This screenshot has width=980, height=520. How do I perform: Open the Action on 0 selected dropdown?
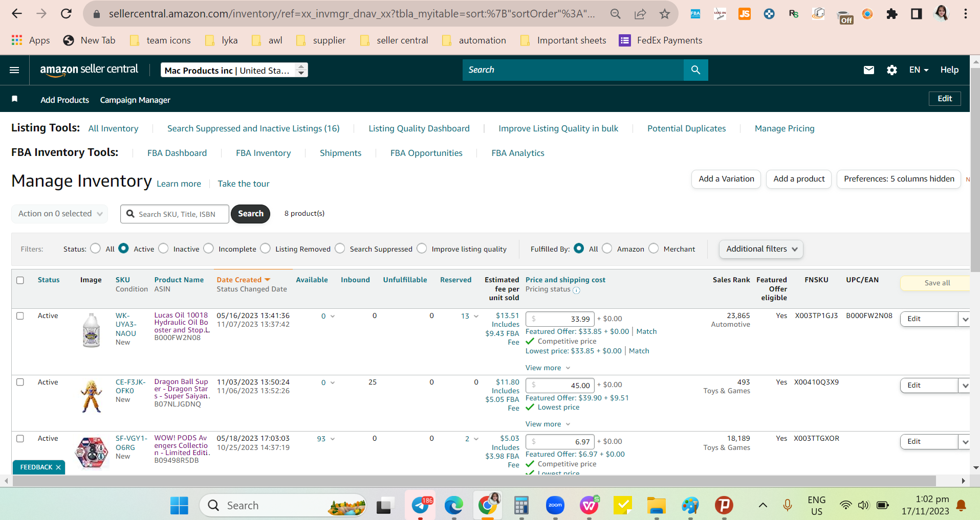click(x=60, y=214)
